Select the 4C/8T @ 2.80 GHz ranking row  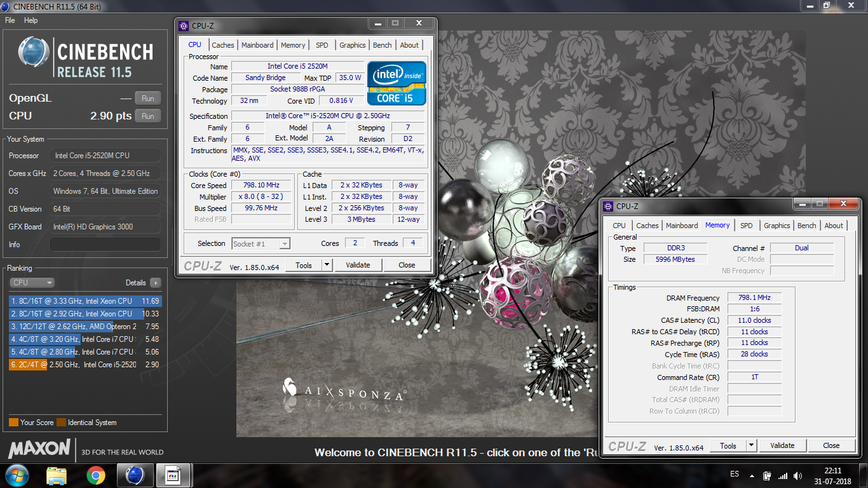[x=85, y=352]
